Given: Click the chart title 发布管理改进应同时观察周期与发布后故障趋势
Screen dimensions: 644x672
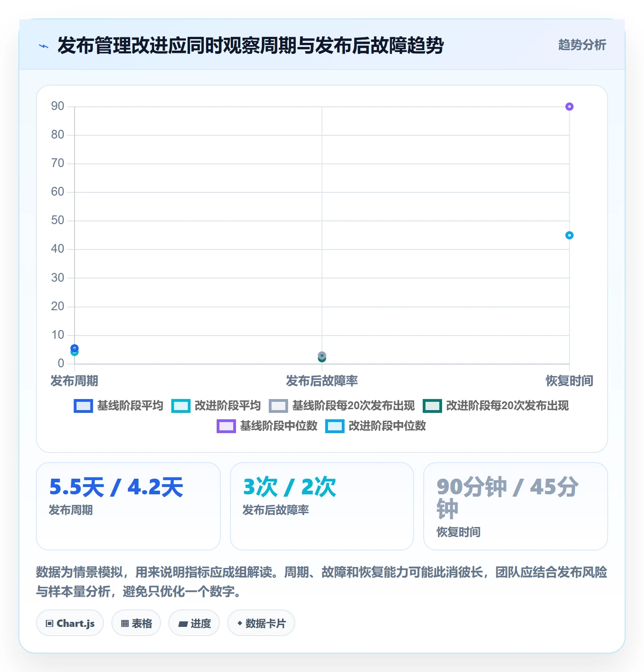Looking at the screenshot, I should point(251,46).
